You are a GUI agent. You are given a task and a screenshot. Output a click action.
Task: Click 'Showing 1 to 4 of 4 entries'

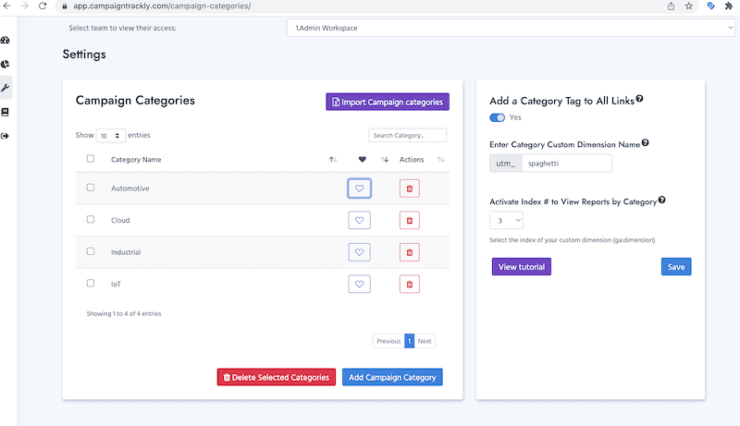tap(124, 313)
